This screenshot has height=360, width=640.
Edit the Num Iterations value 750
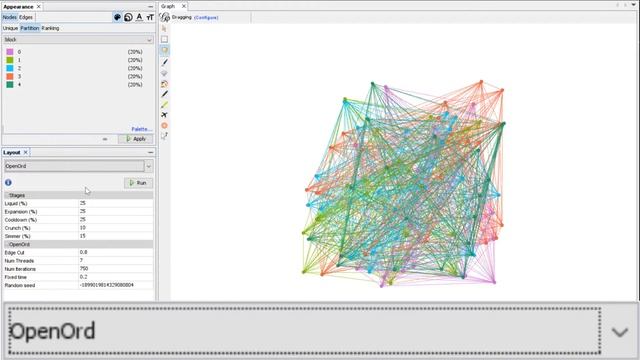[x=116, y=269]
